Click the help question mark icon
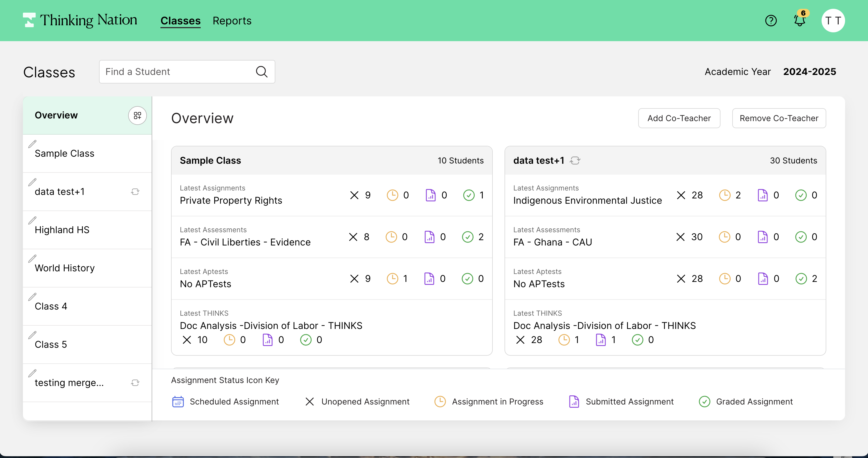Screen dimensions: 868x458 click(x=771, y=21)
